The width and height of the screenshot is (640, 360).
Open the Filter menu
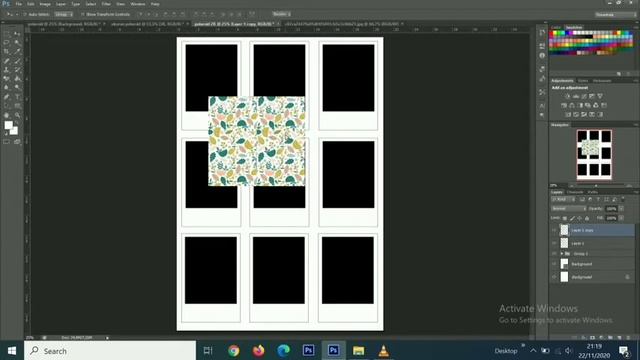click(106, 4)
